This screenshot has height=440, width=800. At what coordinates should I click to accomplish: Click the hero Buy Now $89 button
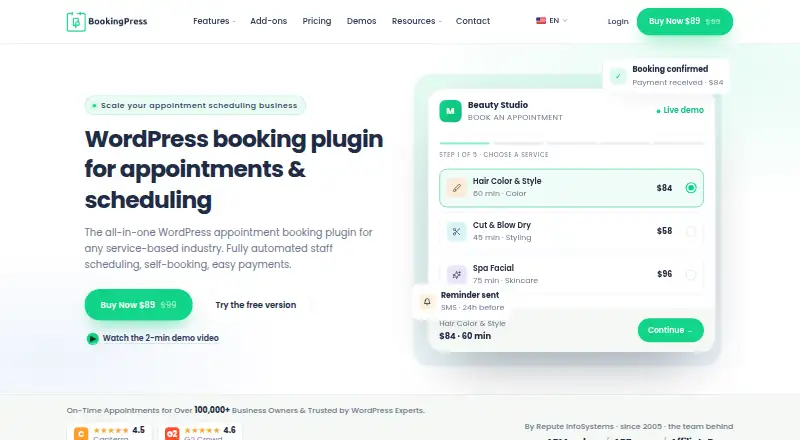(x=138, y=305)
